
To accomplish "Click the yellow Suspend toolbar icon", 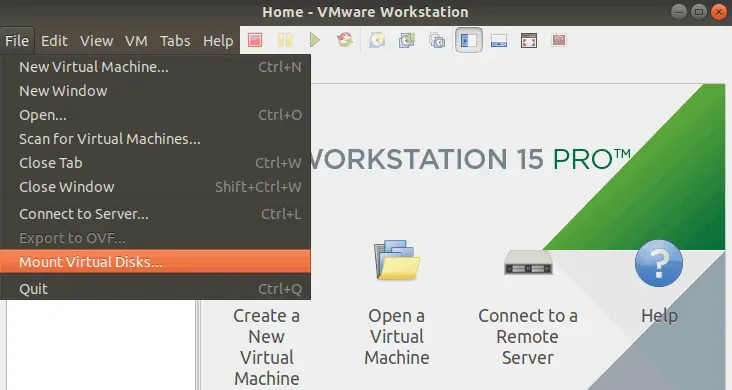I will (x=285, y=40).
